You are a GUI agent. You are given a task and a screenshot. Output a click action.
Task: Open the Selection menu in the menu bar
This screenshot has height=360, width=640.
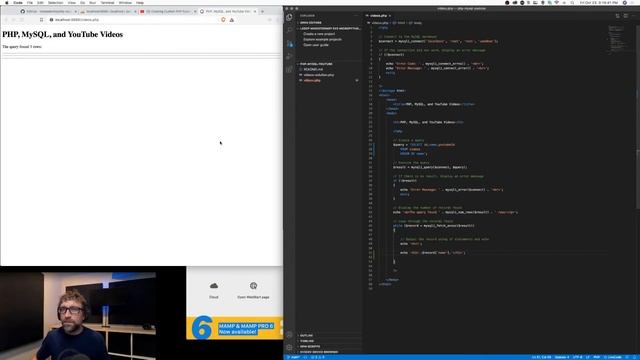coord(56,2)
